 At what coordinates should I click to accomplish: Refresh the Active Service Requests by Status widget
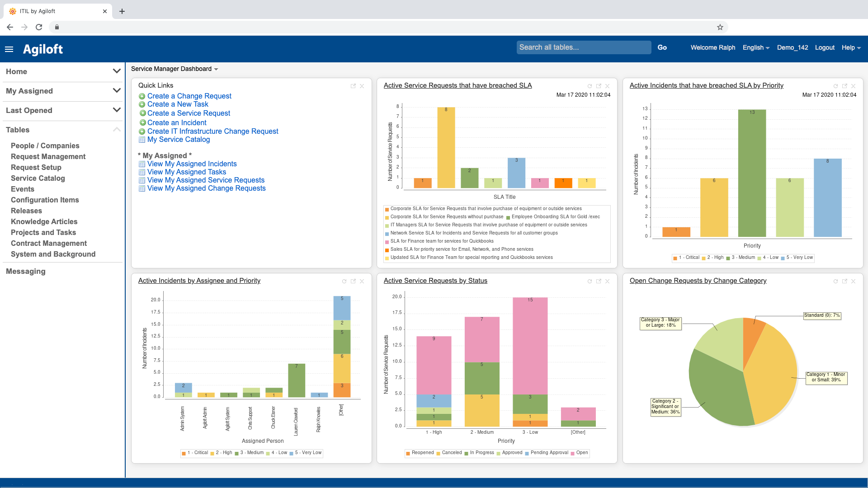click(590, 281)
